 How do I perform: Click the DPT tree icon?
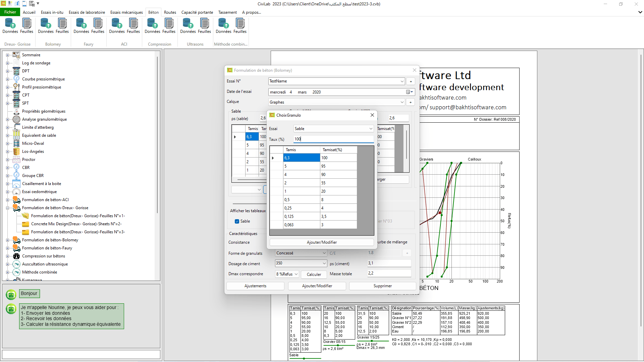pos(16,71)
